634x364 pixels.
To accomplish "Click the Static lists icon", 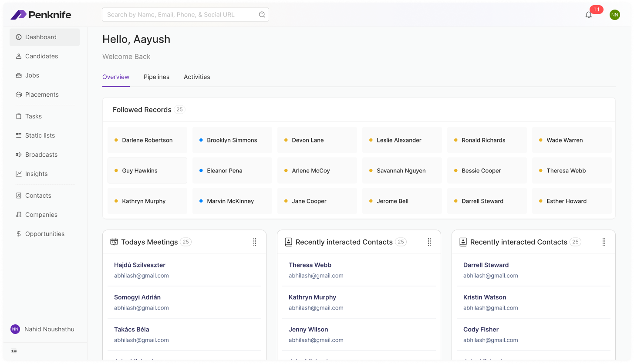I will [x=19, y=135].
